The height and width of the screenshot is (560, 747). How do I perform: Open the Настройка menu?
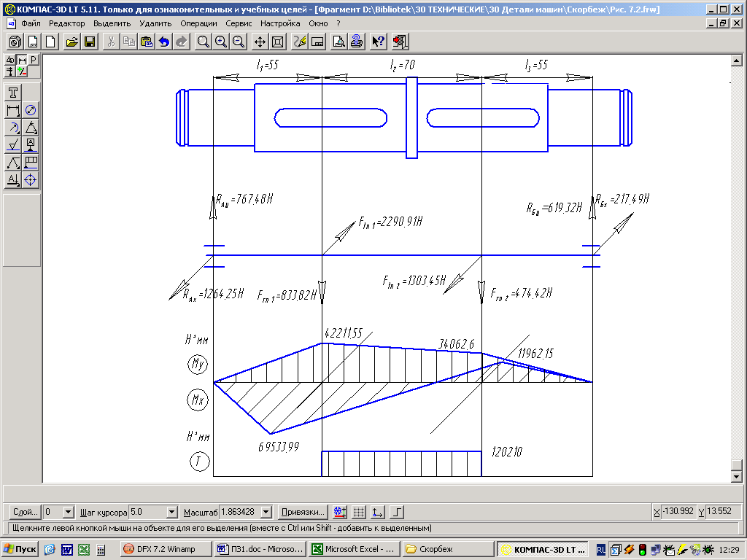point(280,23)
